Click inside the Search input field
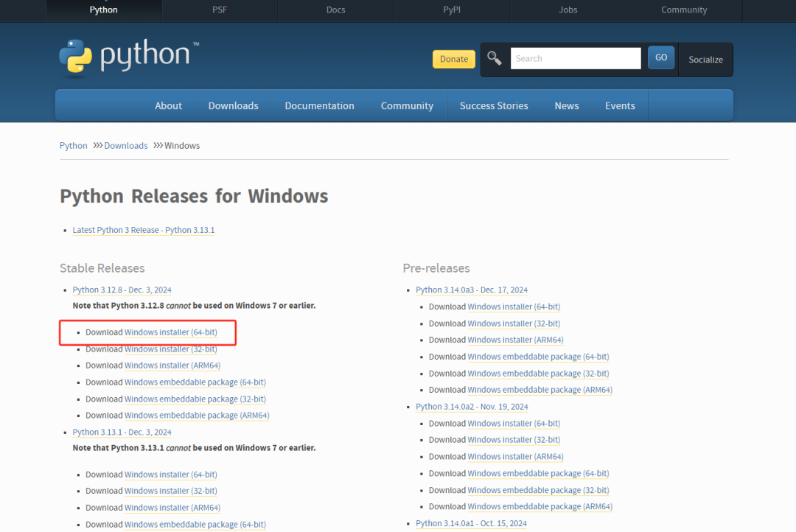 click(x=575, y=57)
